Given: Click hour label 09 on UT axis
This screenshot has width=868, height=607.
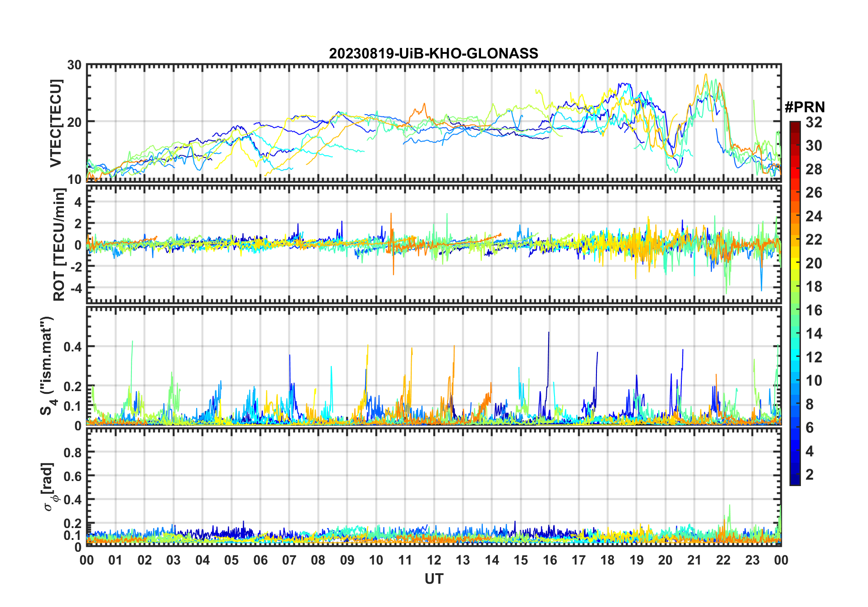Looking at the screenshot, I should click(x=347, y=560).
